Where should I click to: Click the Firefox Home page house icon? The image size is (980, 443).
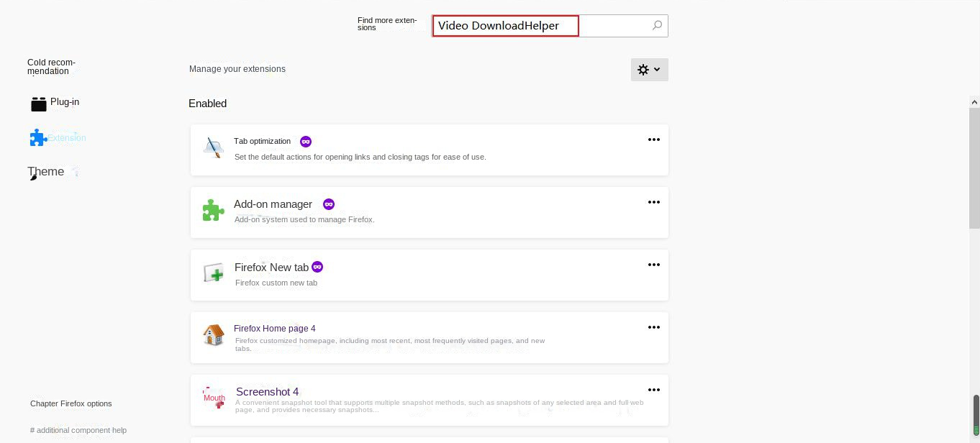tap(214, 335)
